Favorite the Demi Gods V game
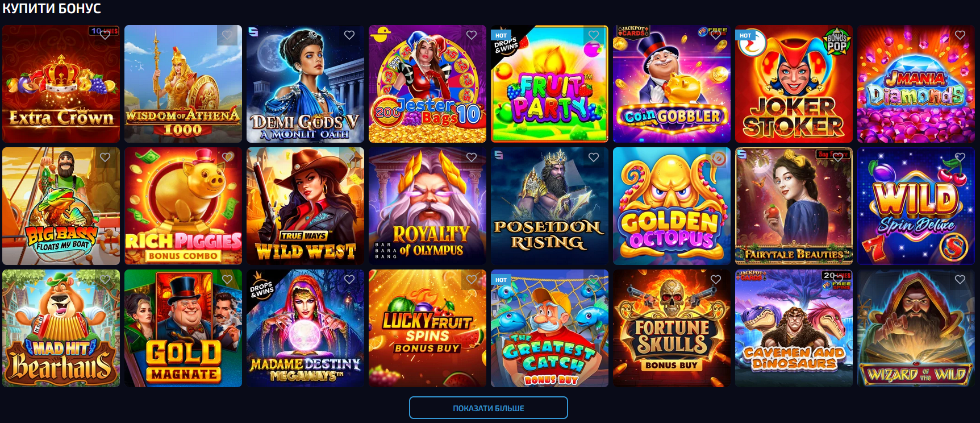This screenshot has width=980, height=423. click(349, 35)
